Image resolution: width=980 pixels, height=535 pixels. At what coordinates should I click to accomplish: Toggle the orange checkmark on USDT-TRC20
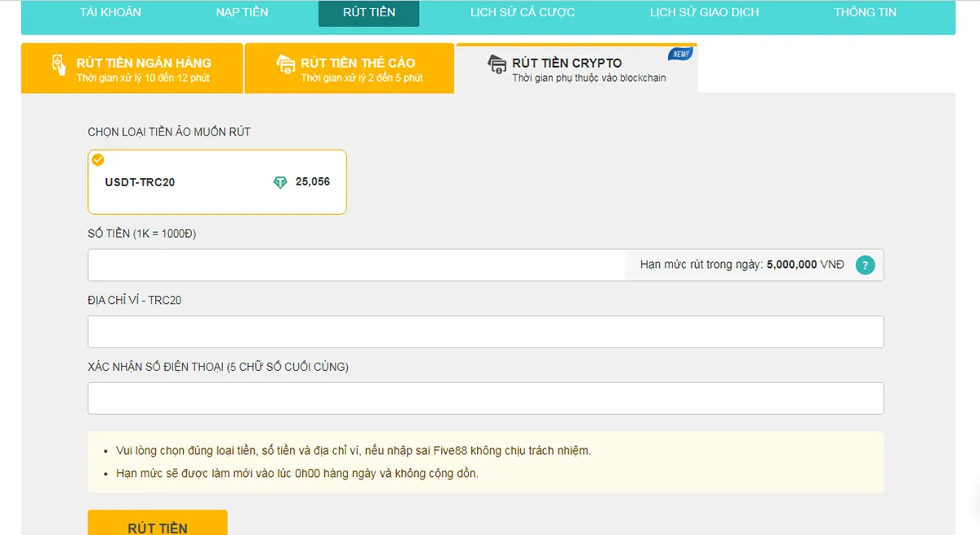[98, 158]
